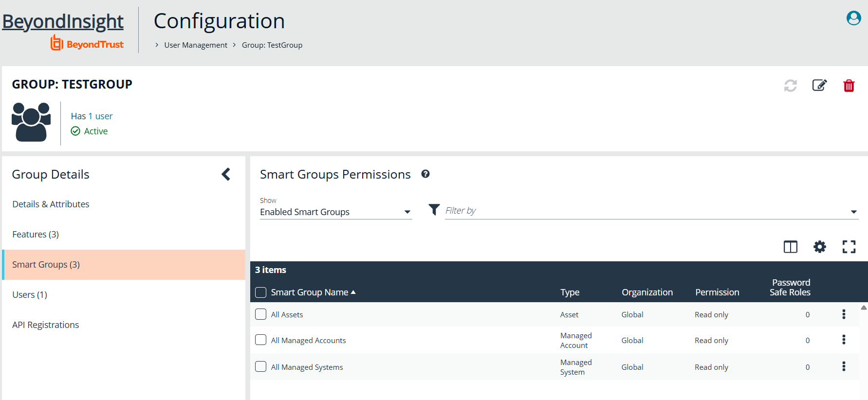Screen dimensions: 868x400
Task: Select the All Managed Accounts checkbox
Action: [261, 340]
